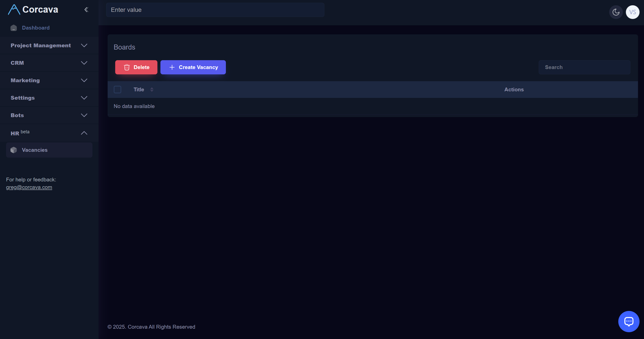644x339 pixels.
Task: Expand the Marketing menu chevron
Action: point(84,80)
